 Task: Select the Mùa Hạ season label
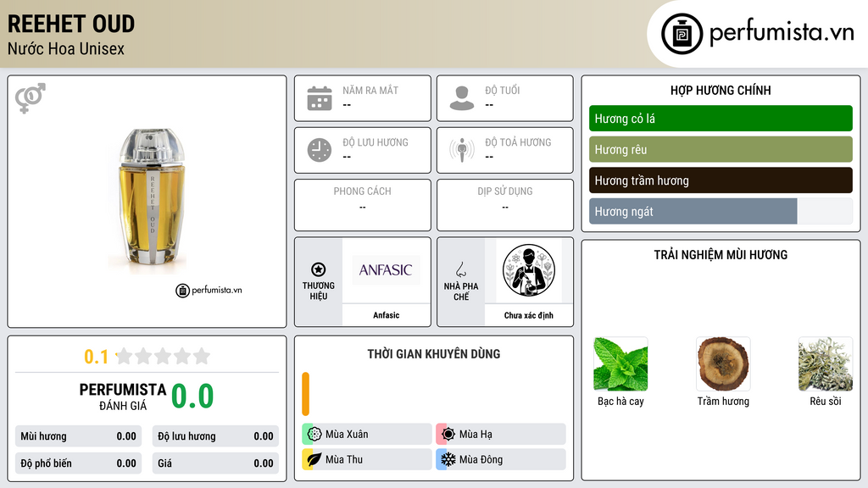pos(476,435)
